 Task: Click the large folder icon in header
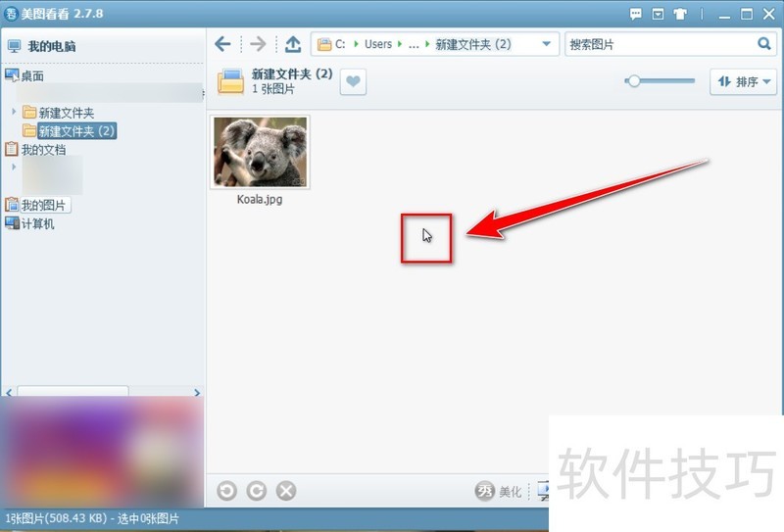point(230,81)
